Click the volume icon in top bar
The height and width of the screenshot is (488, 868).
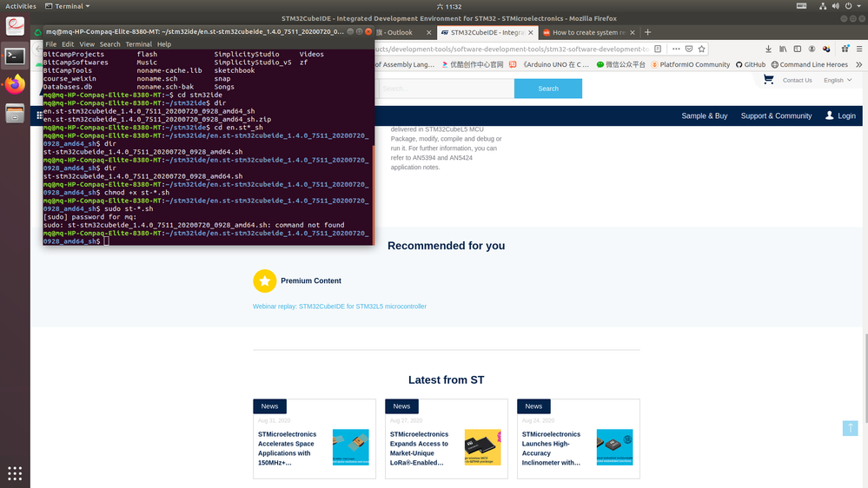(x=835, y=6)
